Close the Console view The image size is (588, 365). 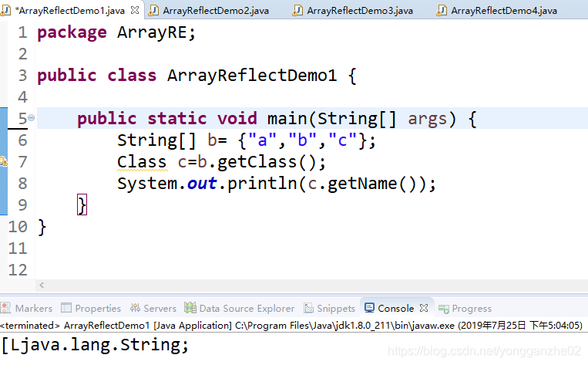pyautogui.click(x=424, y=308)
